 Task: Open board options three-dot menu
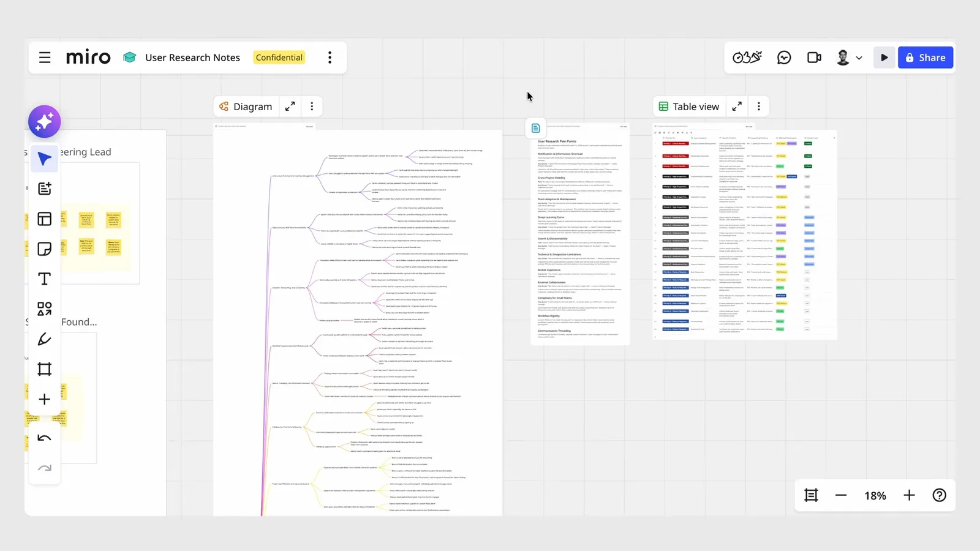click(x=330, y=58)
